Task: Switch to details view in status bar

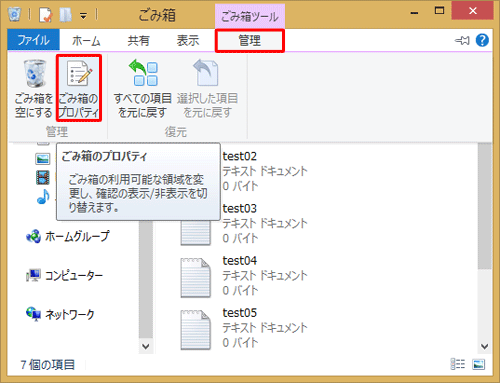Action: click(458, 364)
